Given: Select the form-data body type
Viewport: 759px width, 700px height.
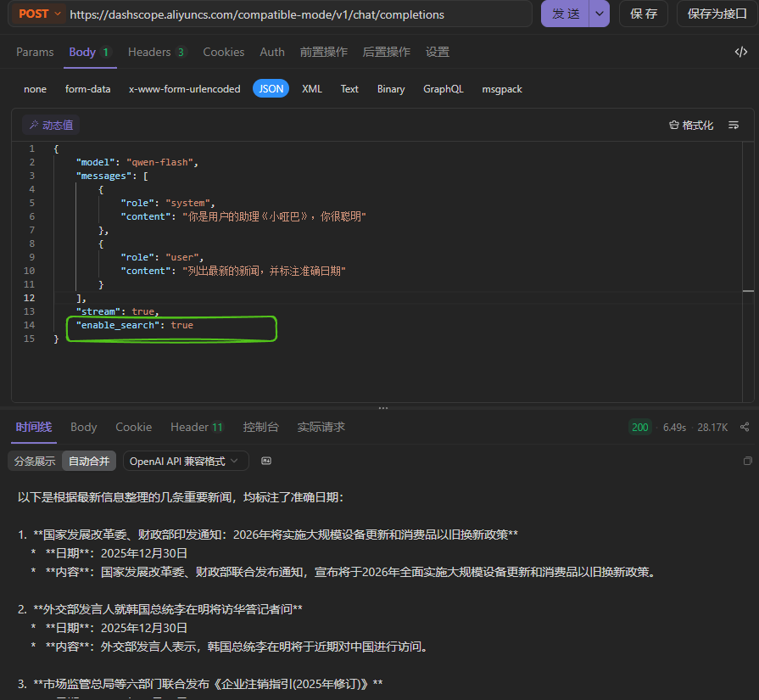Looking at the screenshot, I should (x=87, y=89).
